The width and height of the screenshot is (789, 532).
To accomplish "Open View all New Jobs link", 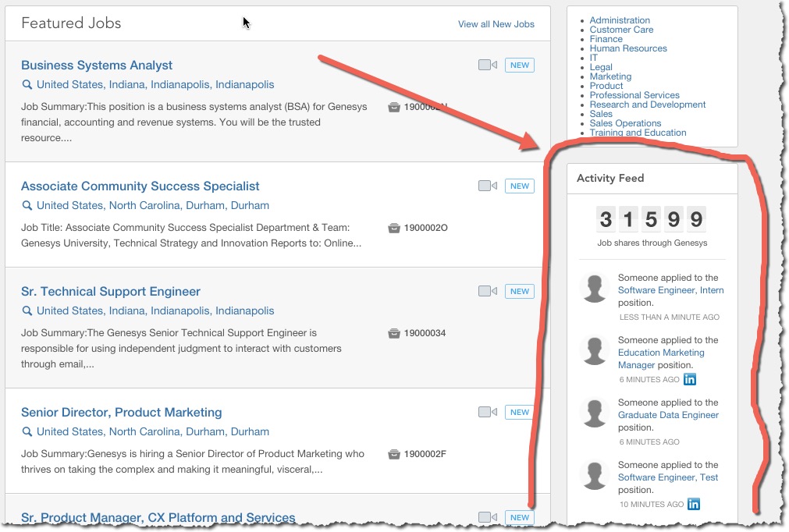I will point(496,24).
